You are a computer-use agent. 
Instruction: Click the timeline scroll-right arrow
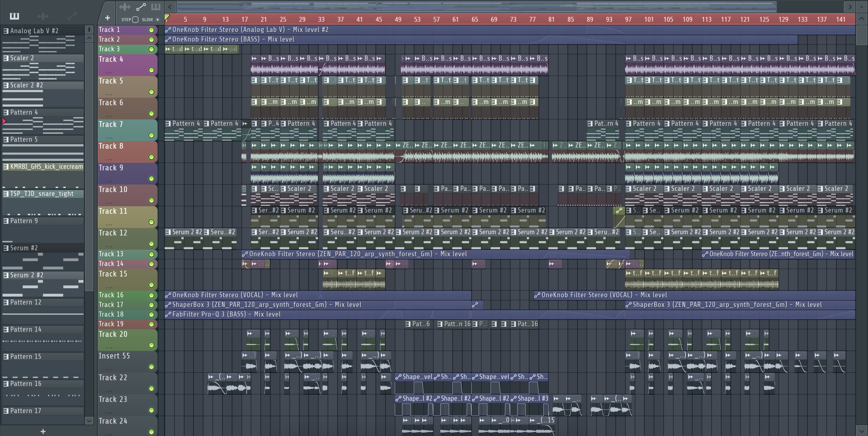click(x=850, y=6)
